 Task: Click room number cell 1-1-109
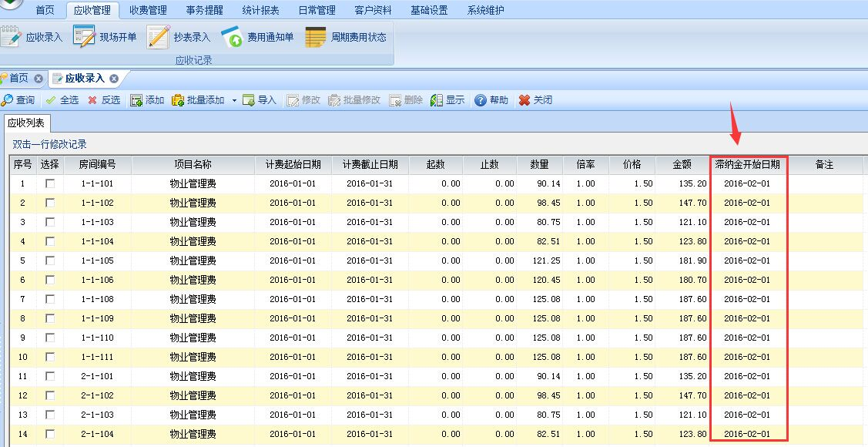(97, 318)
